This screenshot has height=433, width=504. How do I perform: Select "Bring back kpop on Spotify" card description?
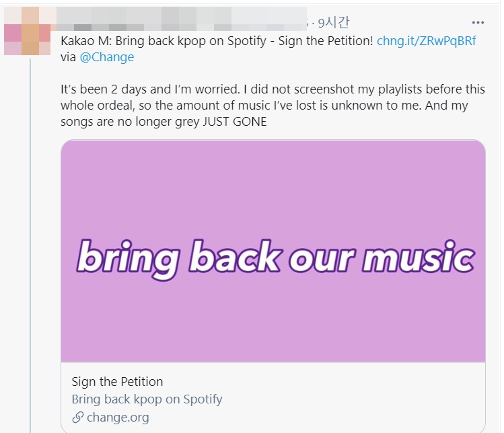147,399
